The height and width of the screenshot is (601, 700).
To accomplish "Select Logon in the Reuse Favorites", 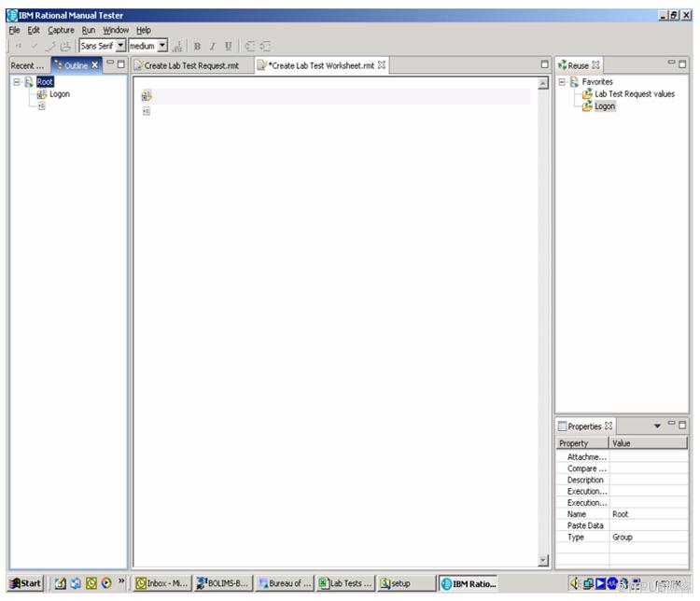I will pos(605,106).
